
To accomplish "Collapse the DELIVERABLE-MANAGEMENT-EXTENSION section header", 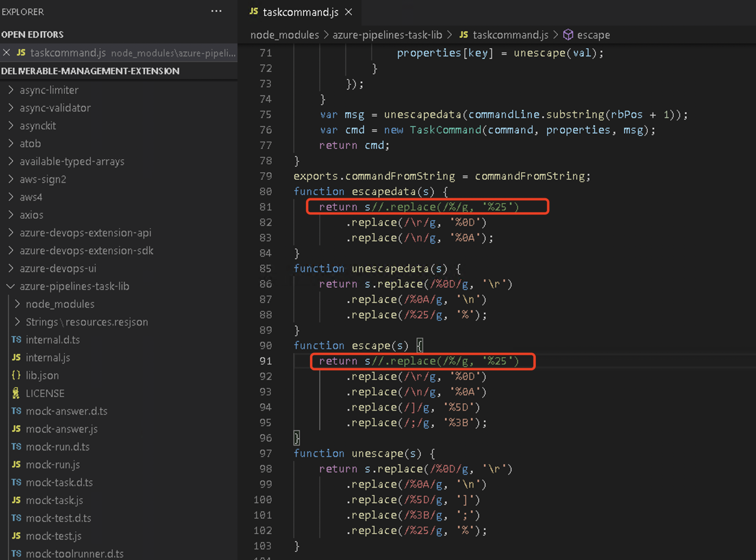I will pyautogui.click(x=90, y=71).
